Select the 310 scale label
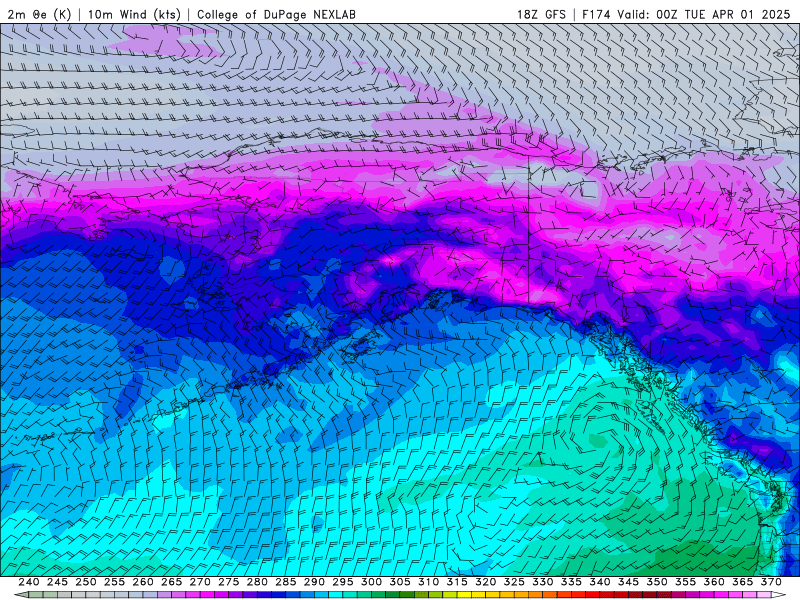 (429, 582)
